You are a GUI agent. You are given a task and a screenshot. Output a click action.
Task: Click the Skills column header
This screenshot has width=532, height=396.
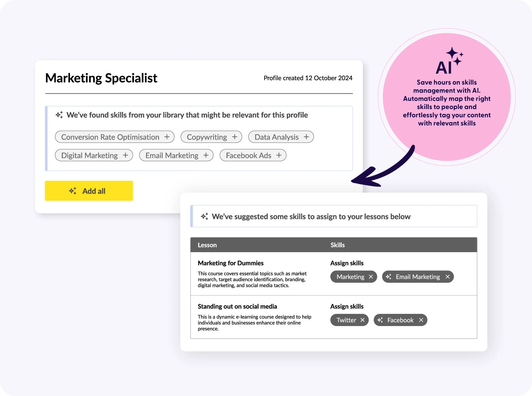(337, 245)
